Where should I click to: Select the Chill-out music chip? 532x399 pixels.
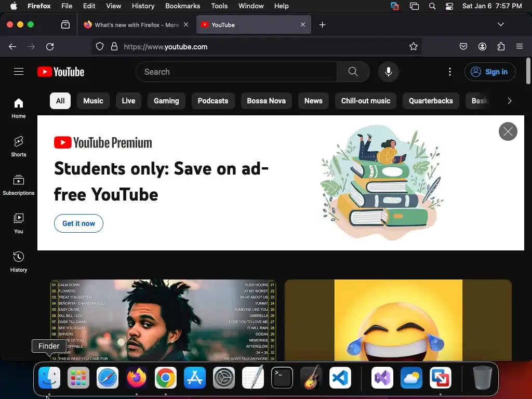coord(366,101)
